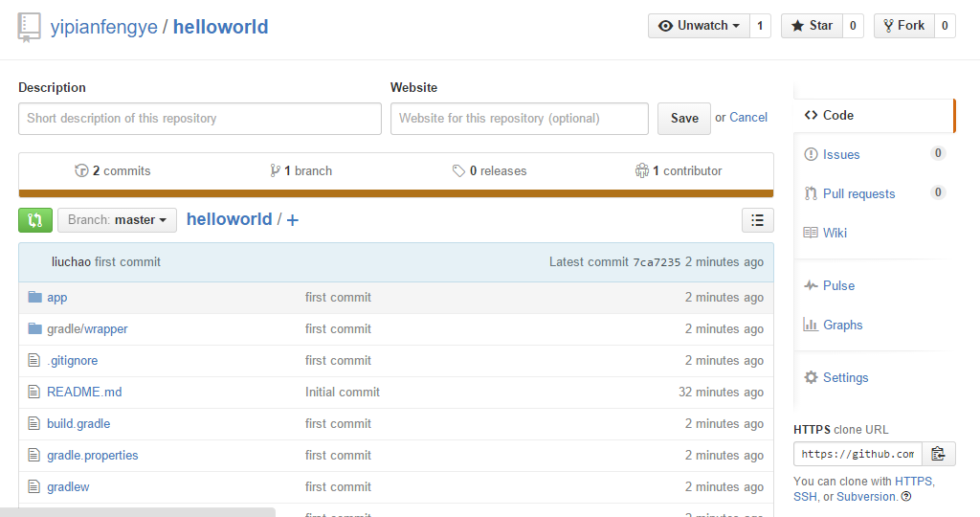Click the app folder icon

(x=35, y=297)
